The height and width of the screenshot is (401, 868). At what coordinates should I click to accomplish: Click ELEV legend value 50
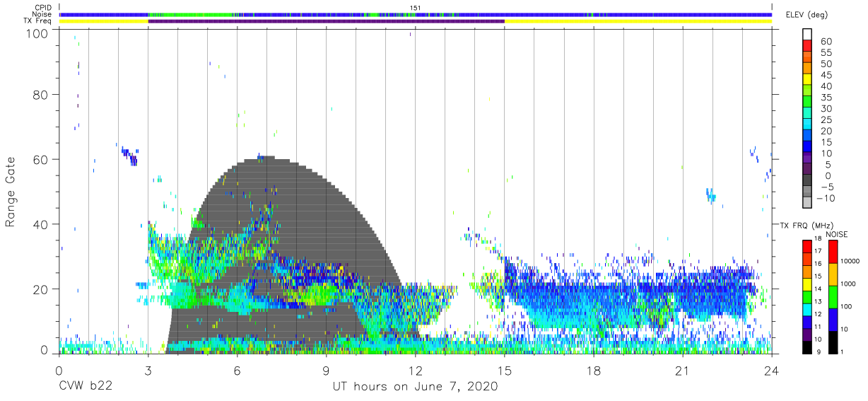826,64
